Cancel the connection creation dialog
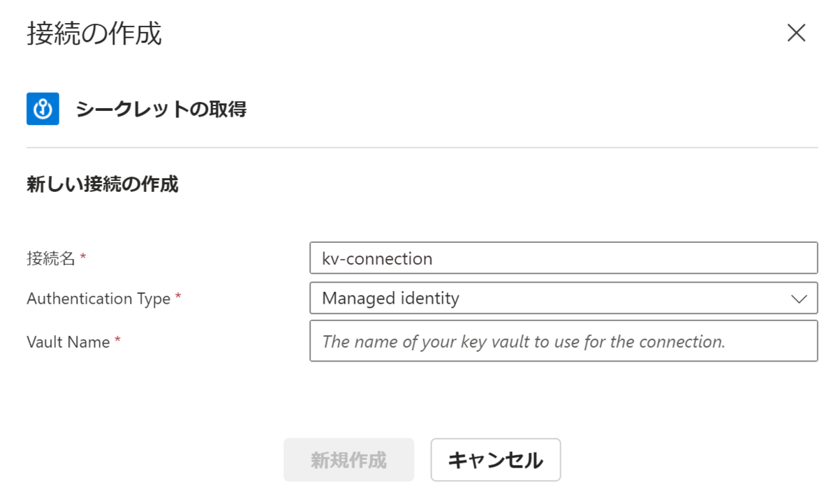This screenshot has width=838, height=504. pyautogui.click(x=495, y=459)
